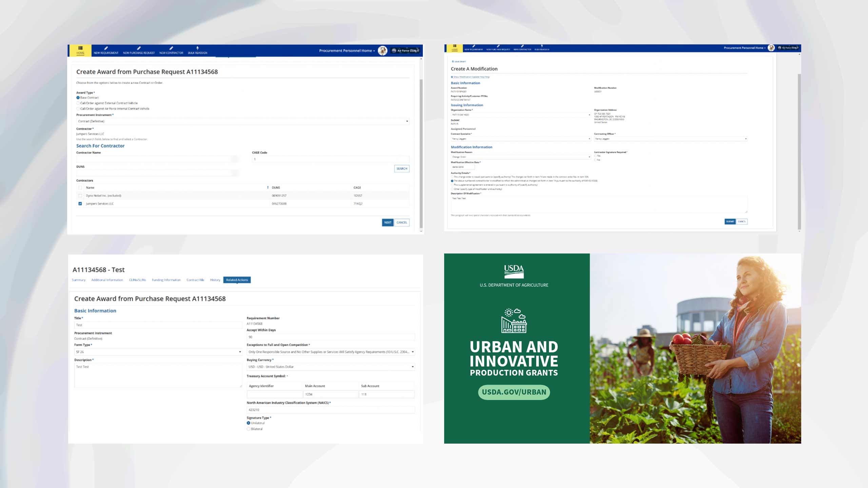Click the Home grid icon in the Create Award window
Image resolution: width=868 pixels, height=488 pixels.
pos(80,48)
